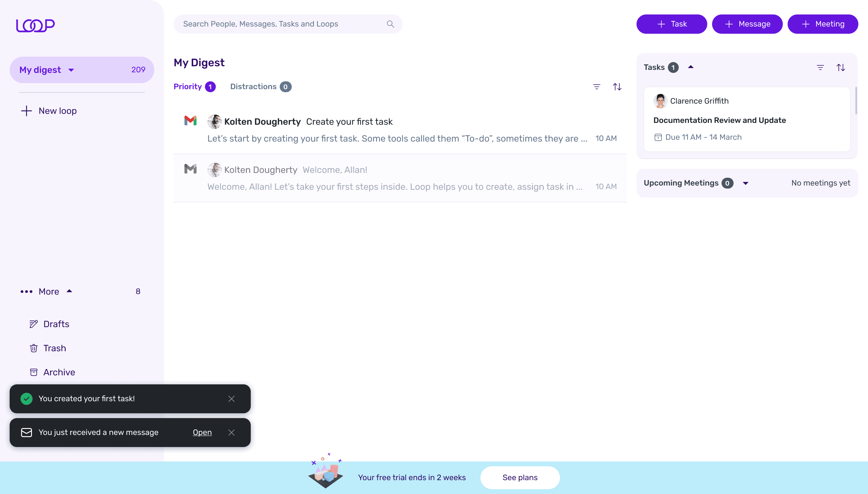The width and height of the screenshot is (868, 494).
Task: Expand the Upcoming Meetings section
Action: click(x=745, y=183)
